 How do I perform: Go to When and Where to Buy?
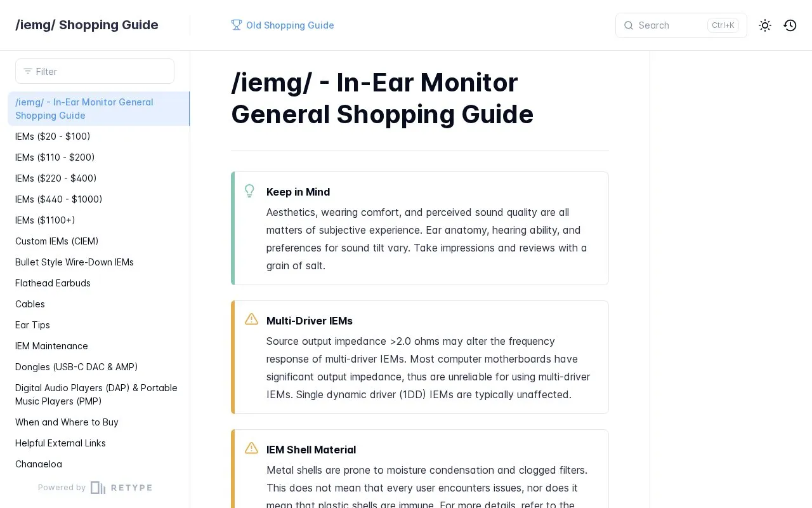click(67, 422)
